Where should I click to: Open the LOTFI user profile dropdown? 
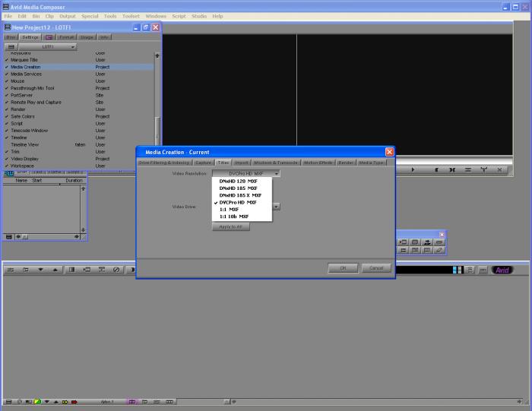[x=47, y=47]
